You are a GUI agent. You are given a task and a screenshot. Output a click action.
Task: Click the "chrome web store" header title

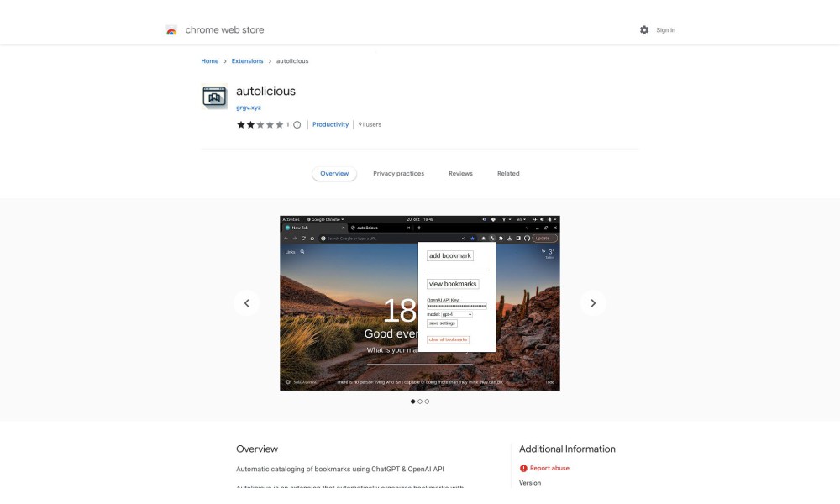point(224,30)
